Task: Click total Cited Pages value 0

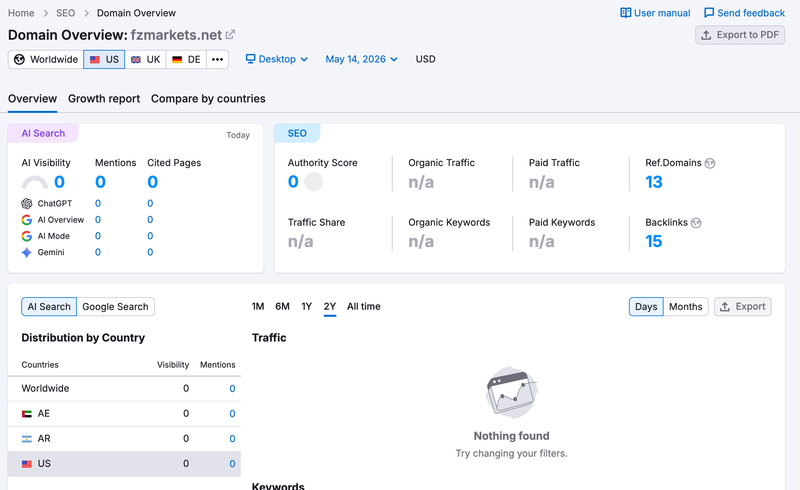Action: pos(153,182)
